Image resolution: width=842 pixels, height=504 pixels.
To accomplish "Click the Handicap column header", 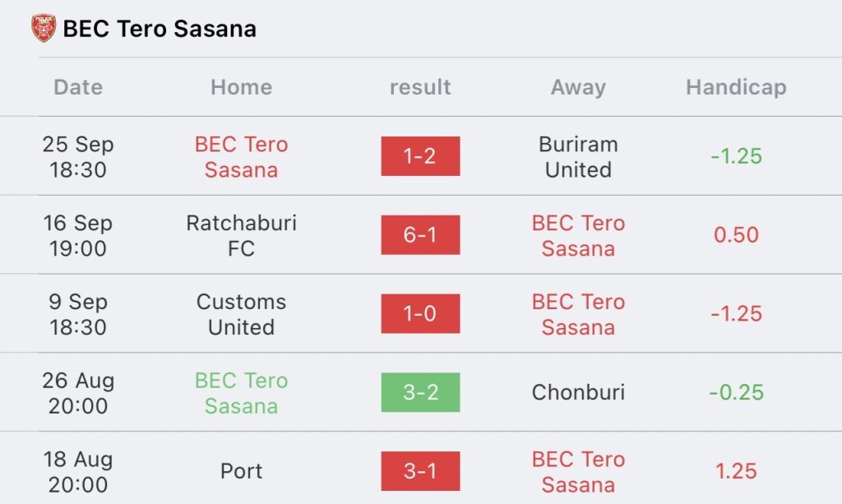I will (736, 87).
